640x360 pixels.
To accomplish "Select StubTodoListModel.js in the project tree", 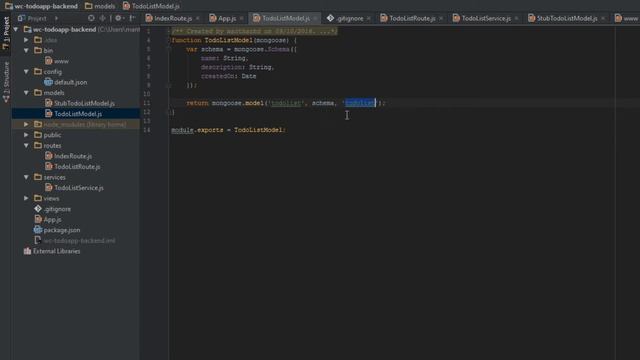I will click(80, 104).
